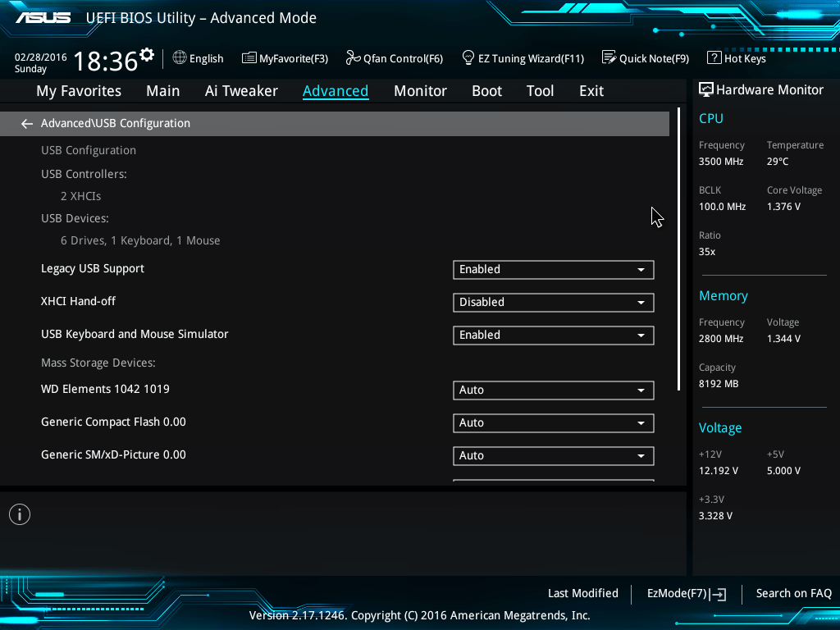Launch EZ Tuning Wizard(F11)
Image resolution: width=840 pixels, height=630 pixels.
tap(523, 58)
